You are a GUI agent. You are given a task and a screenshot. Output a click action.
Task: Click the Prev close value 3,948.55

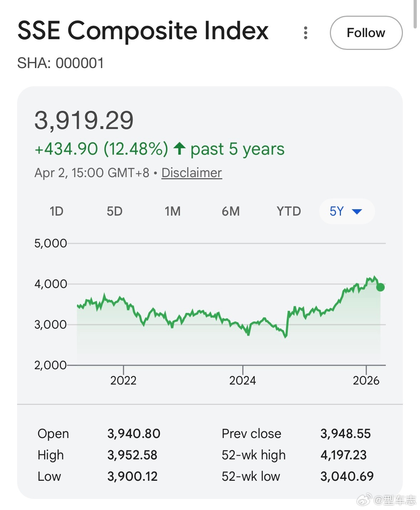(x=346, y=434)
